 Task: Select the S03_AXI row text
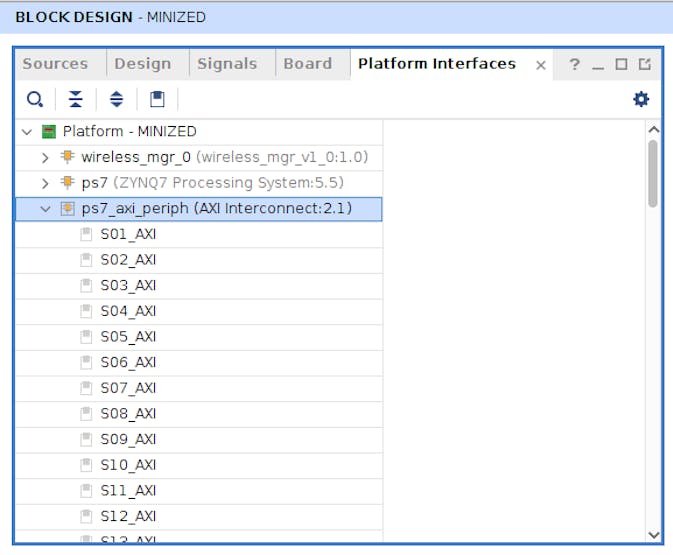(x=128, y=285)
